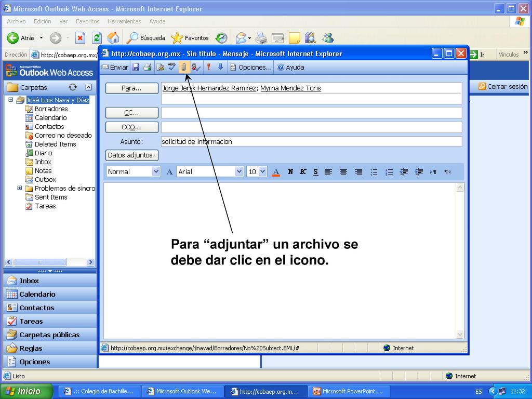Viewport: 532px width, 399px height.
Task: Open Opciones... in message toolbar
Action: point(251,67)
